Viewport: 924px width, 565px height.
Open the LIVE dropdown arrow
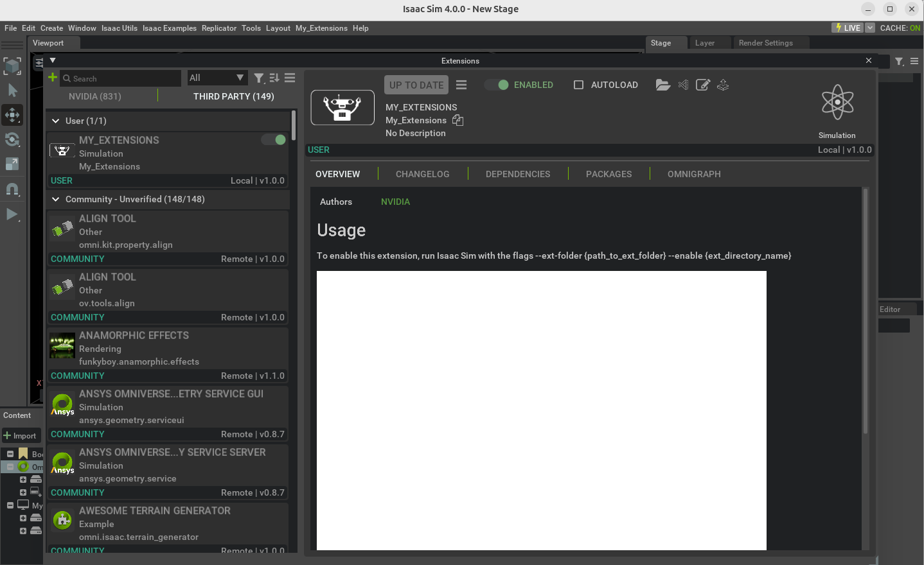pos(870,28)
